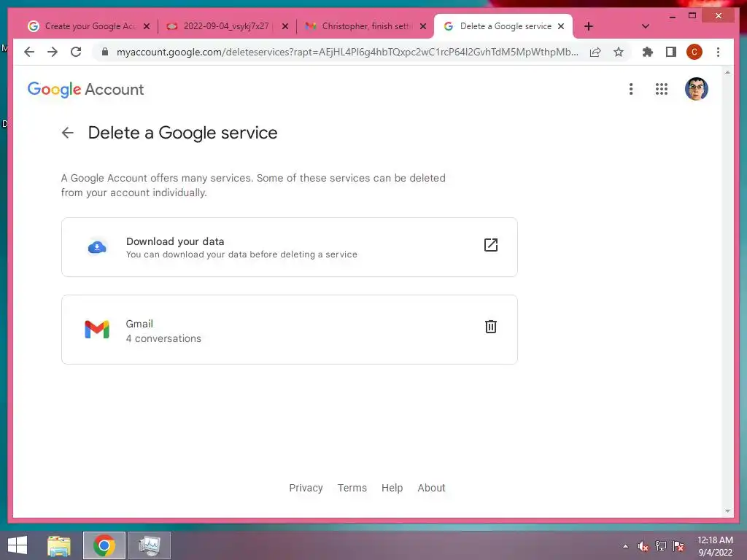Open Chrome profile avatar C
The image size is (747, 560).
pyautogui.click(x=694, y=52)
